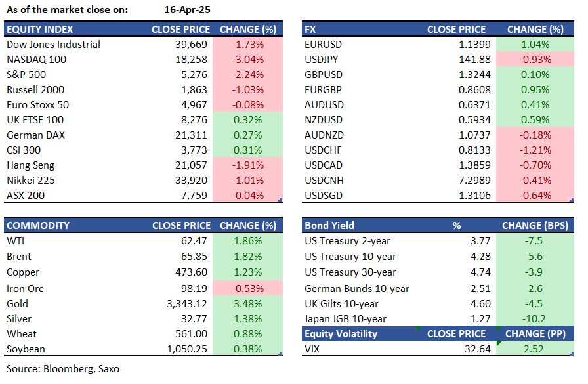Click the FX table header
Viewport: 588px width, 384px height.
click(312, 30)
